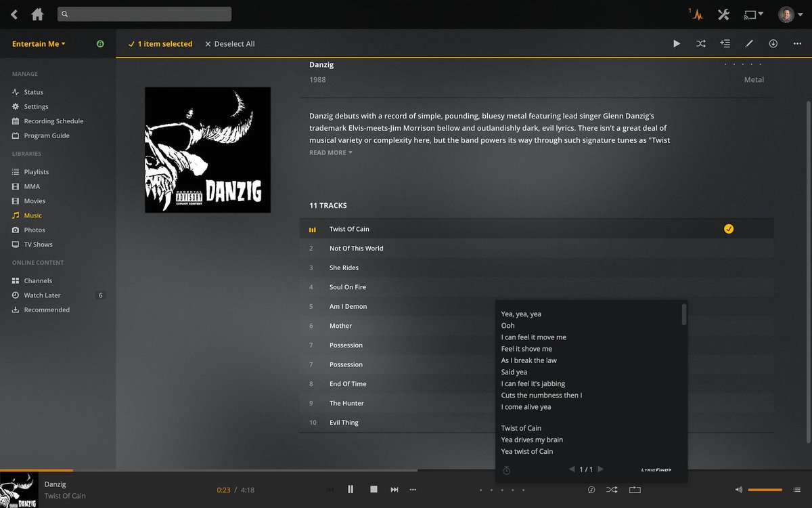Viewport: 812px width, 508px height.
Task: Go to the next lyrics page arrow
Action: 600,469
